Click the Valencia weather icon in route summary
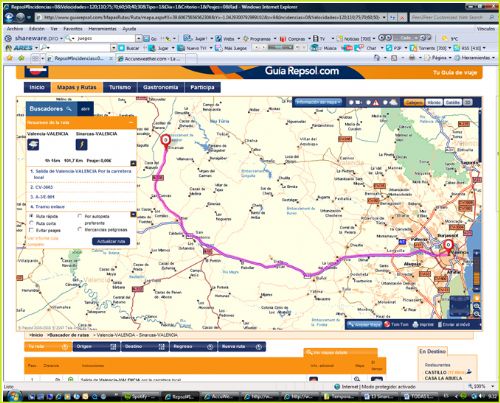 [x=33, y=145]
